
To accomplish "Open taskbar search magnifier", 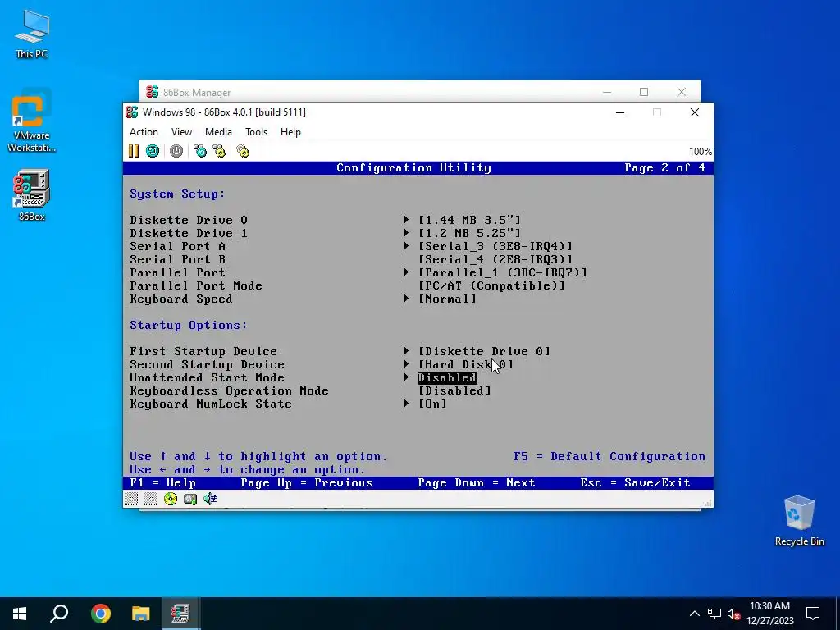I will (59, 614).
